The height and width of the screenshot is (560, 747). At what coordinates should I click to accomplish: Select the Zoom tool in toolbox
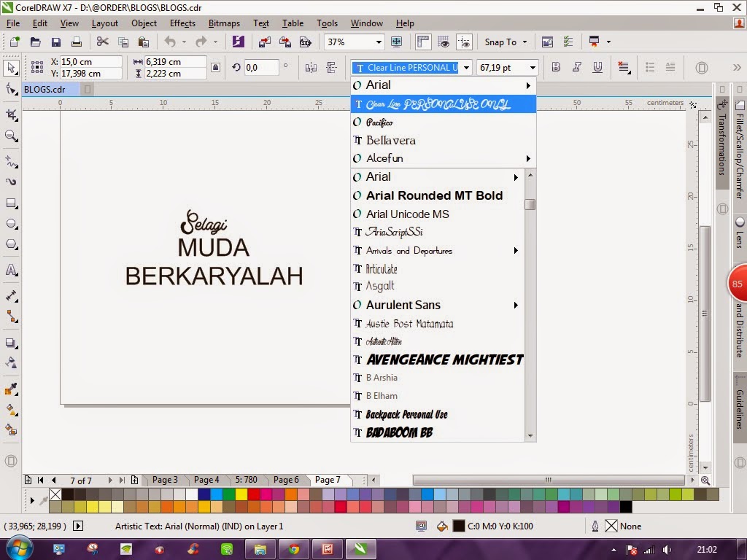12,136
